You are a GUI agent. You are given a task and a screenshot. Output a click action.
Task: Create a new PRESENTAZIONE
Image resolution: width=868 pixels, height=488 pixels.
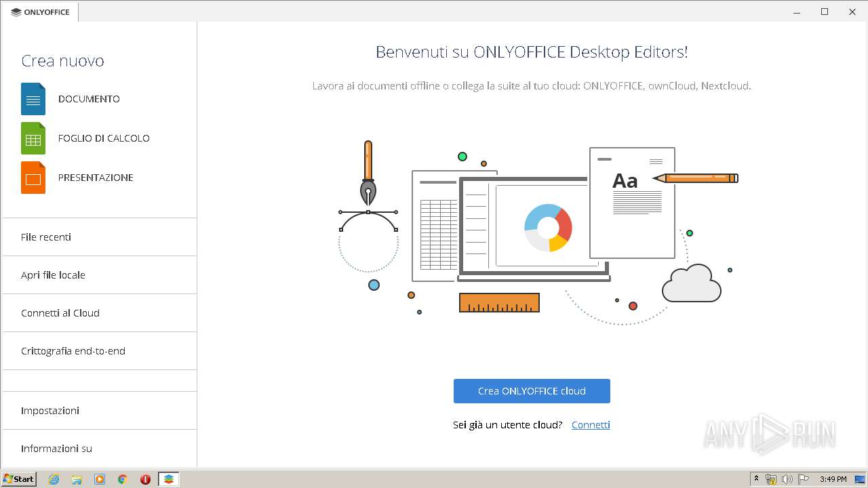tap(96, 178)
